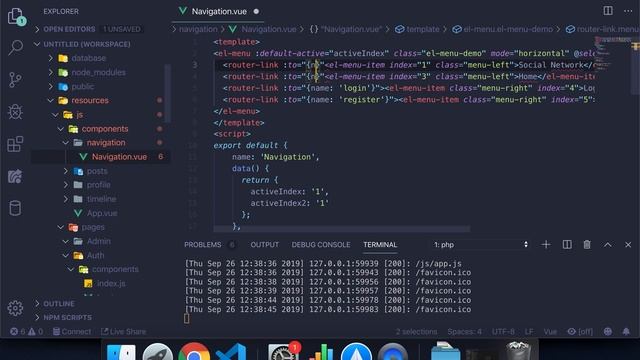Screen dimensions: 640x360
Task: Expand the profile folder
Action: pos(98,185)
